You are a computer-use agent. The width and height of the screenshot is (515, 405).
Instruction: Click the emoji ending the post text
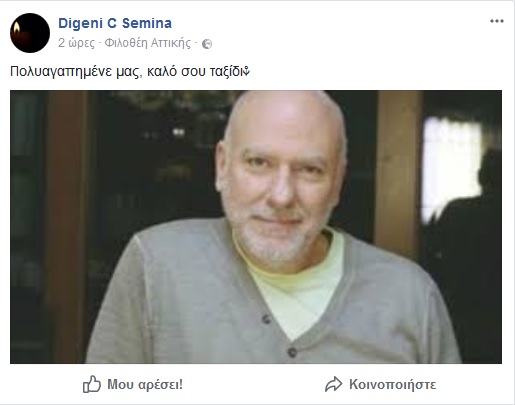(x=247, y=71)
